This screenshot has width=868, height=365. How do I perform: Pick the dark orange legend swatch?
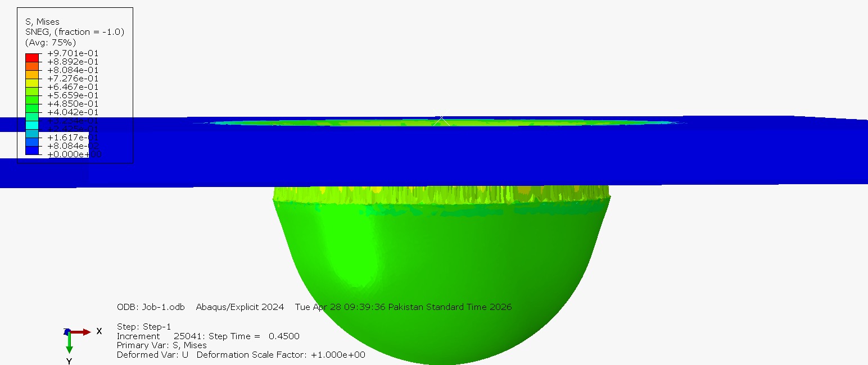32,66
